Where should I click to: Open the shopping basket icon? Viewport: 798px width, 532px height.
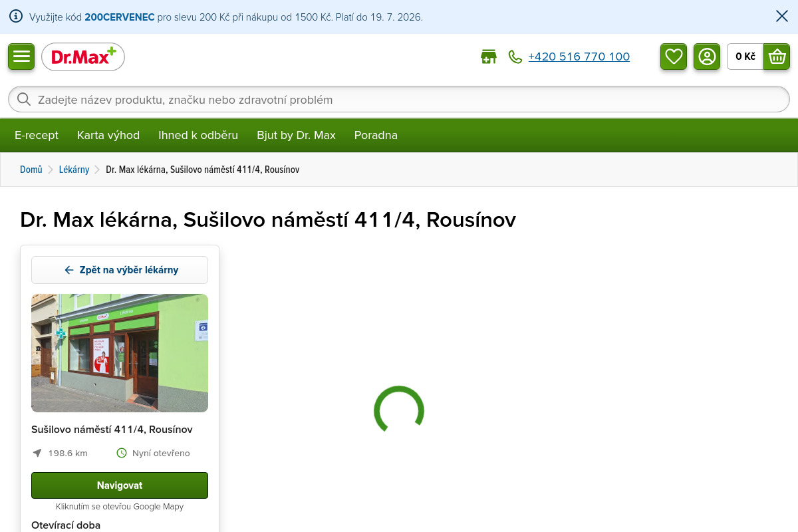point(777,57)
